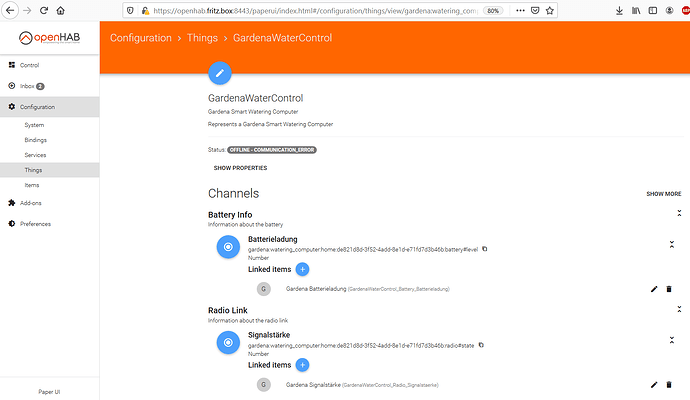
Task: Edit the Gardena Batterieladung linked item
Action: click(x=654, y=289)
